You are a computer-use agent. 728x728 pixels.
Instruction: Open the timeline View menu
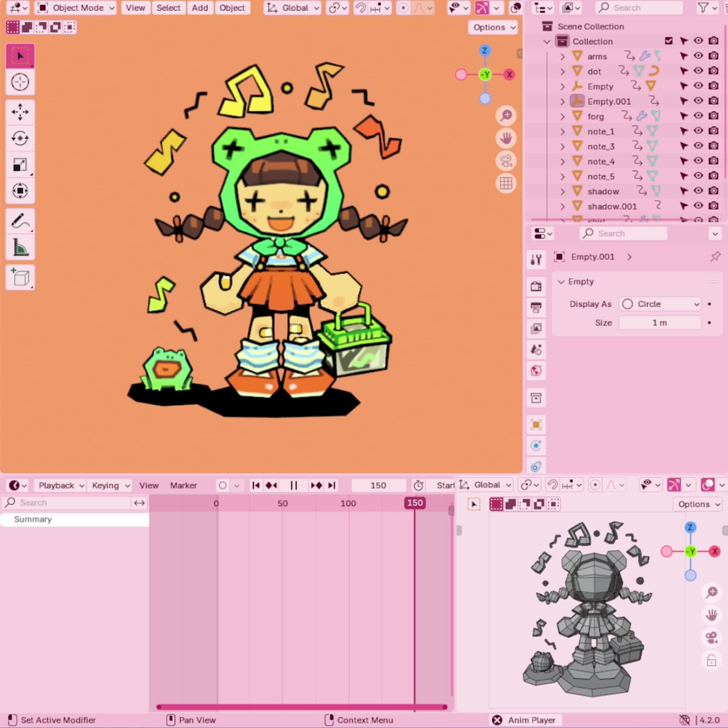click(149, 485)
